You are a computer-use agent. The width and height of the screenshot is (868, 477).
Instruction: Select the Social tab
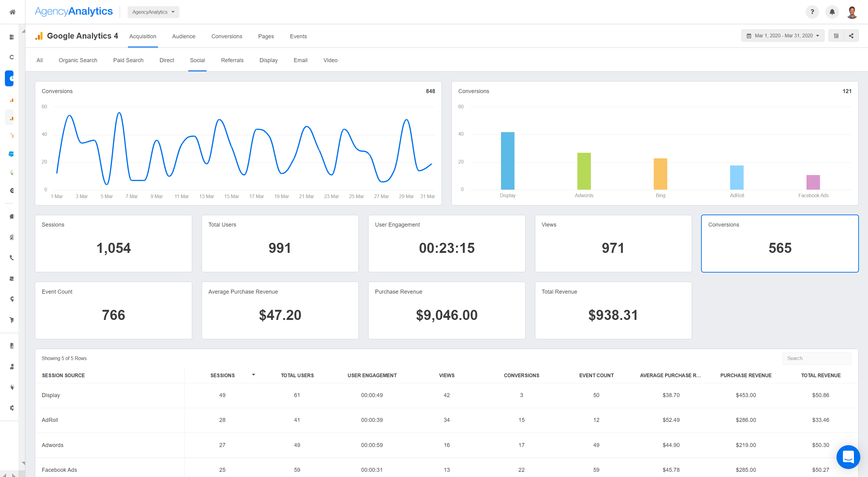point(197,60)
